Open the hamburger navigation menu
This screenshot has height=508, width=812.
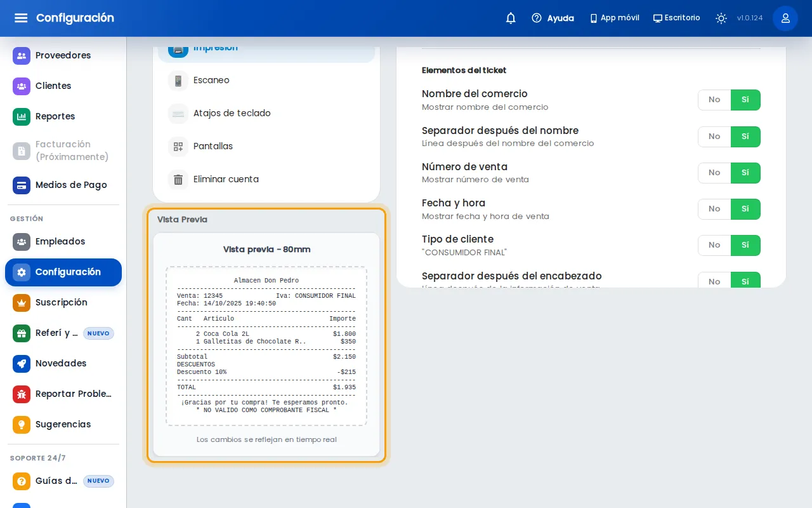(x=21, y=18)
